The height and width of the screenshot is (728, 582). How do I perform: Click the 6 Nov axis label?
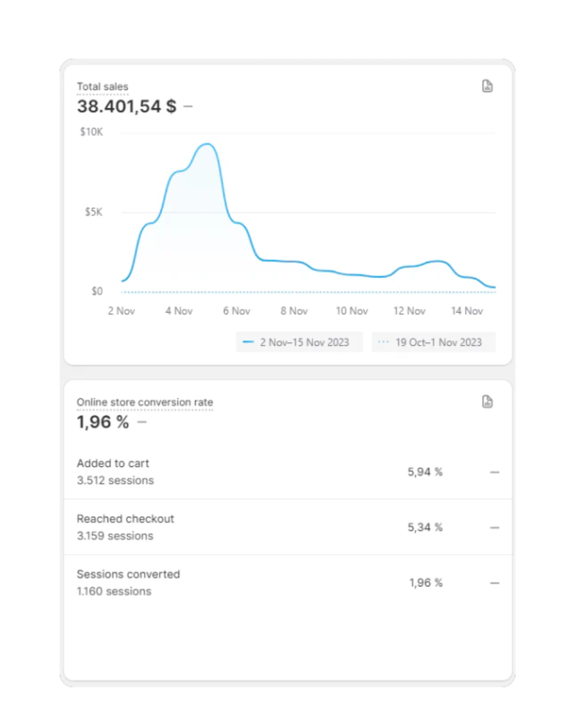(x=236, y=311)
